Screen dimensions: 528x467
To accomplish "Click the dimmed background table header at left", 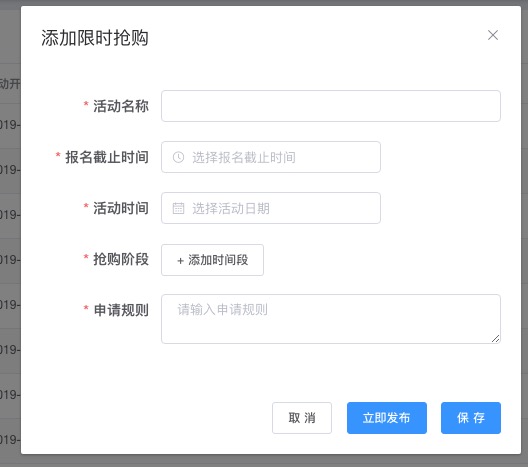I will pyautogui.click(x=10, y=84).
